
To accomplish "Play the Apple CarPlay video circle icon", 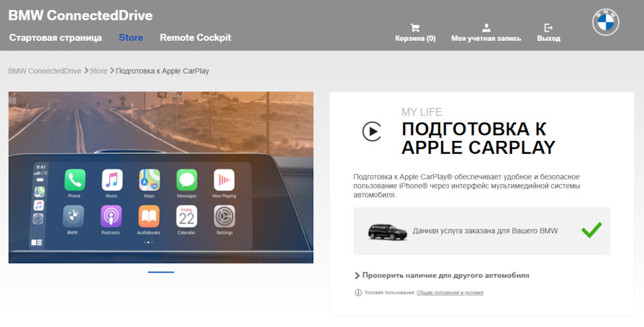I will pos(372,131).
